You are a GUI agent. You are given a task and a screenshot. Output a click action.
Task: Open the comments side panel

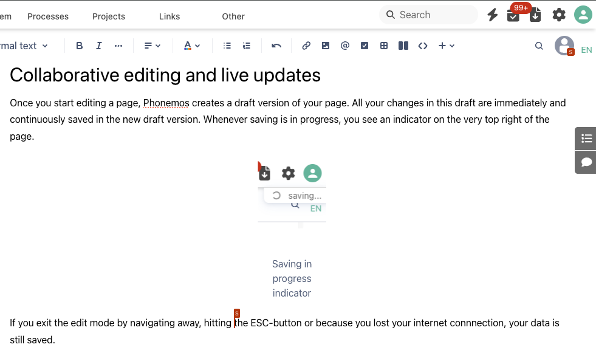click(586, 162)
